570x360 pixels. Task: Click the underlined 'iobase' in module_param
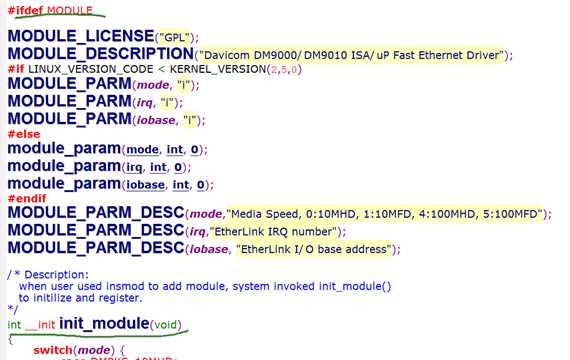145,185
